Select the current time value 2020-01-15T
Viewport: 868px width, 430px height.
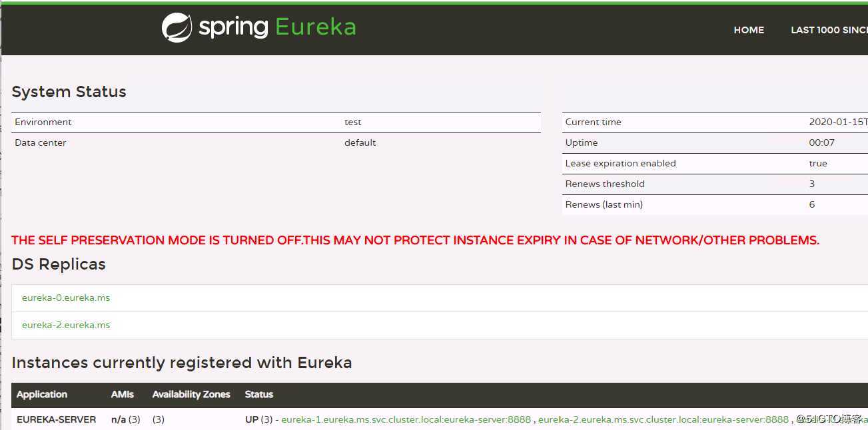(838, 122)
